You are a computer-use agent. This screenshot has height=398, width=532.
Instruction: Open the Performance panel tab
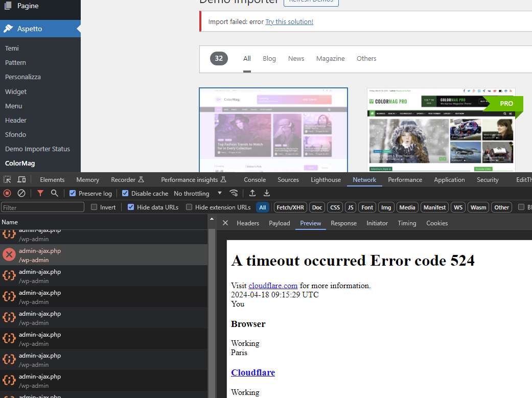(405, 179)
